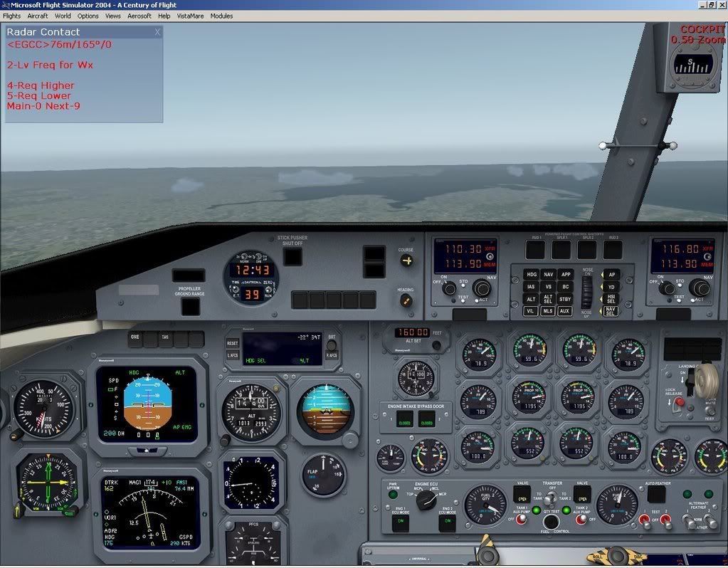Screen dimensions: 728x568
Task: Toggle engine intake bypass door 2
Action: 427,420
